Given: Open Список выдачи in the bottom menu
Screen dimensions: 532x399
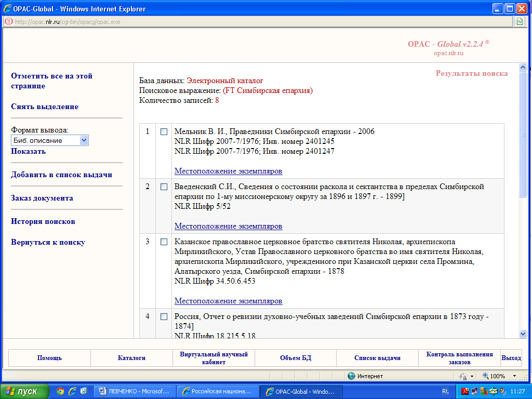Looking at the screenshot, I should click(x=377, y=358).
